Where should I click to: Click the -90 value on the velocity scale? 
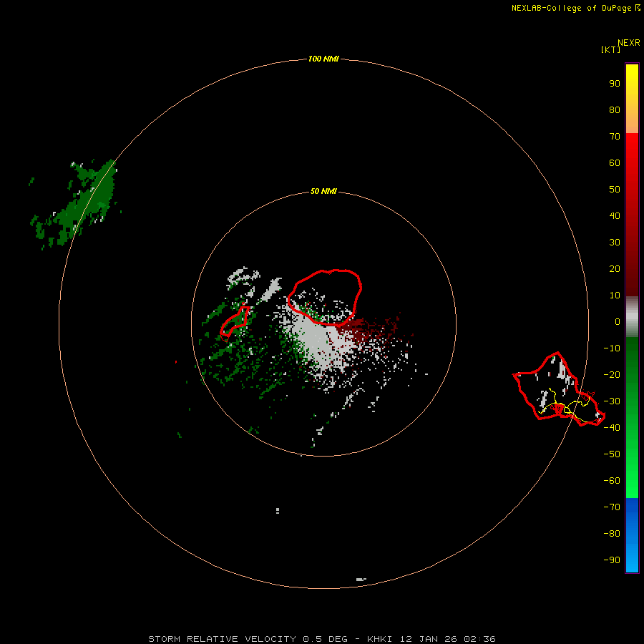click(612, 560)
